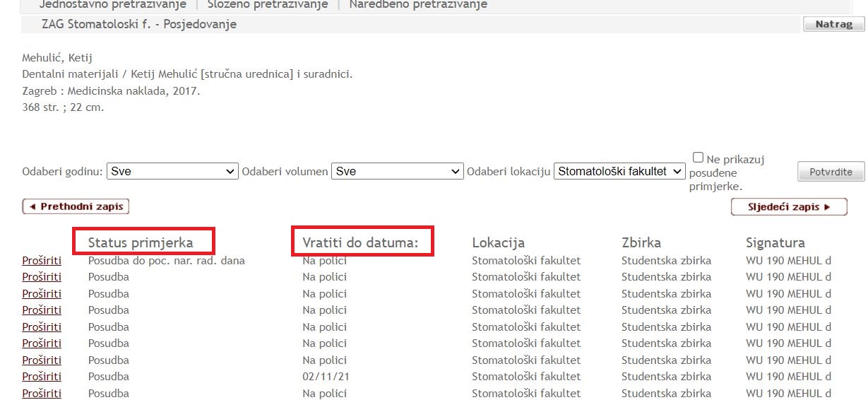Click Proširiti for 'Posudba do poc. nar. rad. dana' row
Image resolution: width=868 pixels, height=400 pixels.
[42, 261]
